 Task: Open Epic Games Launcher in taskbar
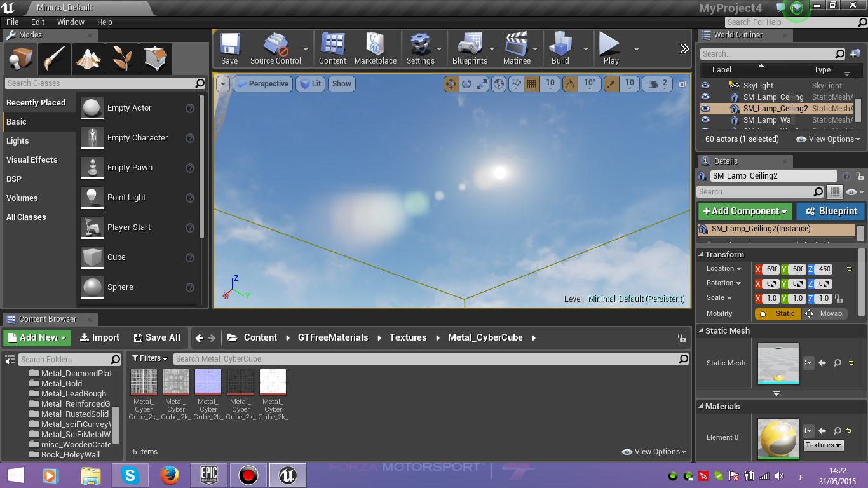(x=209, y=475)
